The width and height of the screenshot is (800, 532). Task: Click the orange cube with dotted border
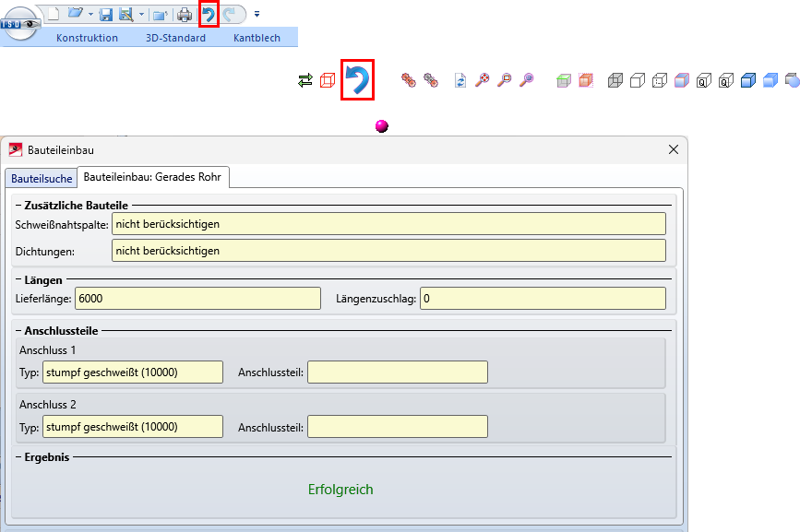point(586,80)
